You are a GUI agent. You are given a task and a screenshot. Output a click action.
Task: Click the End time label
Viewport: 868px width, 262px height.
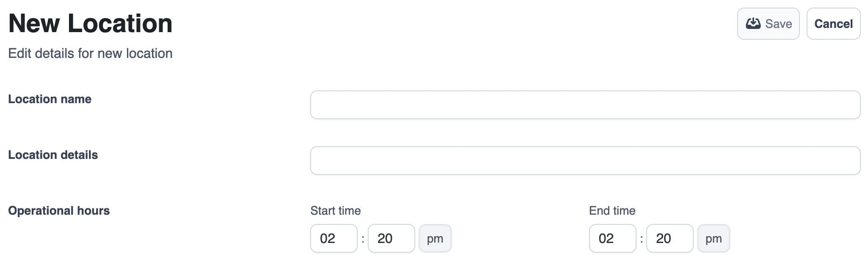[x=612, y=210]
